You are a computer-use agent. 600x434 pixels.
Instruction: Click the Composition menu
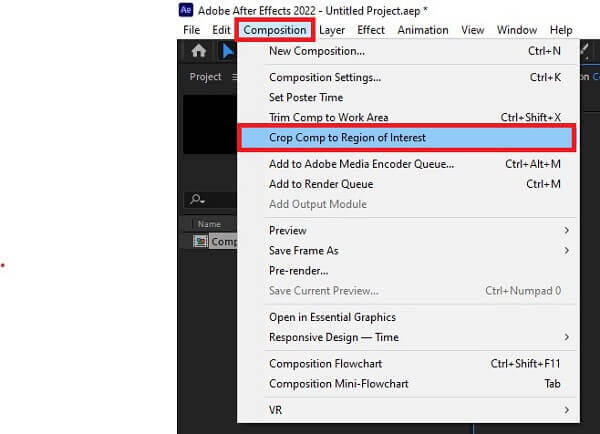(x=275, y=30)
